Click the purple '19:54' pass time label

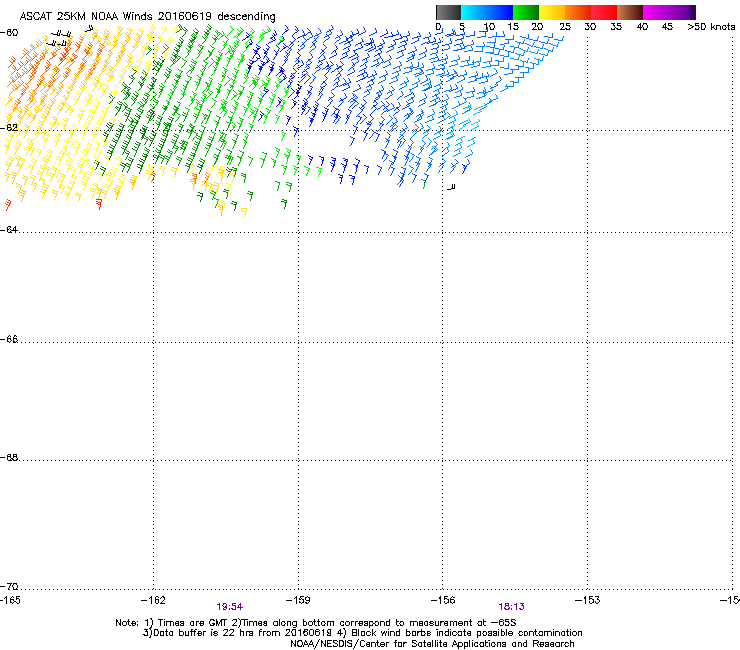[229, 607]
